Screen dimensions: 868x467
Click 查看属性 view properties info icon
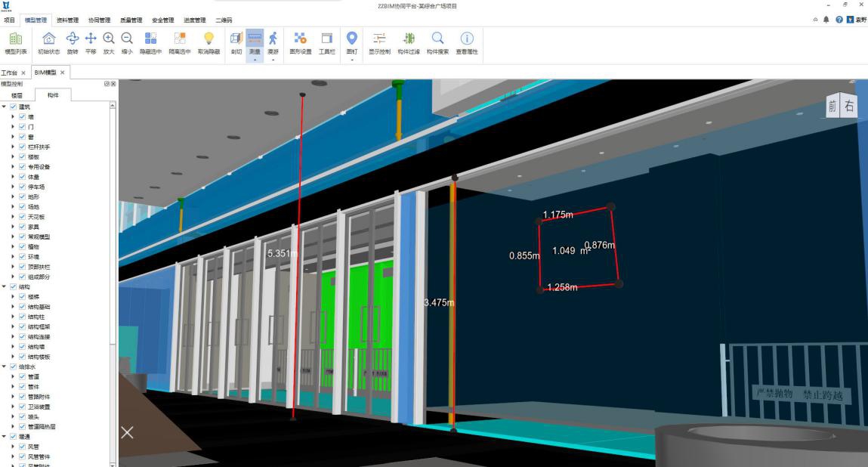coord(467,43)
